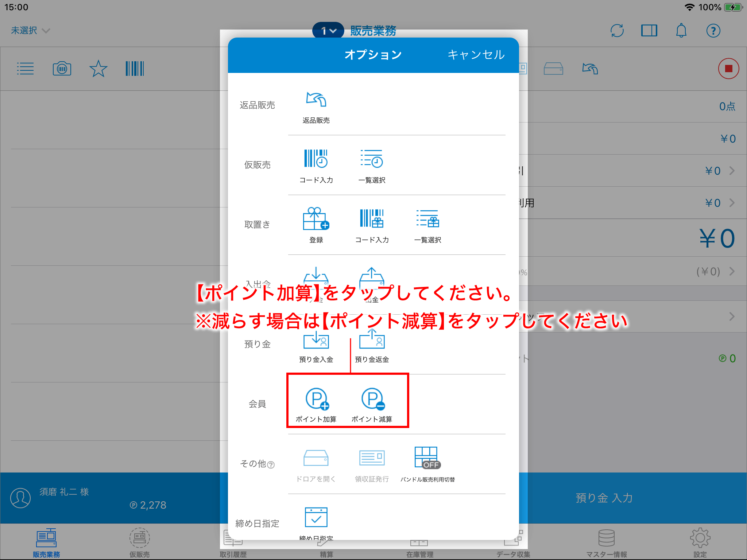Viewport: 747px width, 560px height.
Task: Tap the help question mark icon
Action: pos(713,31)
